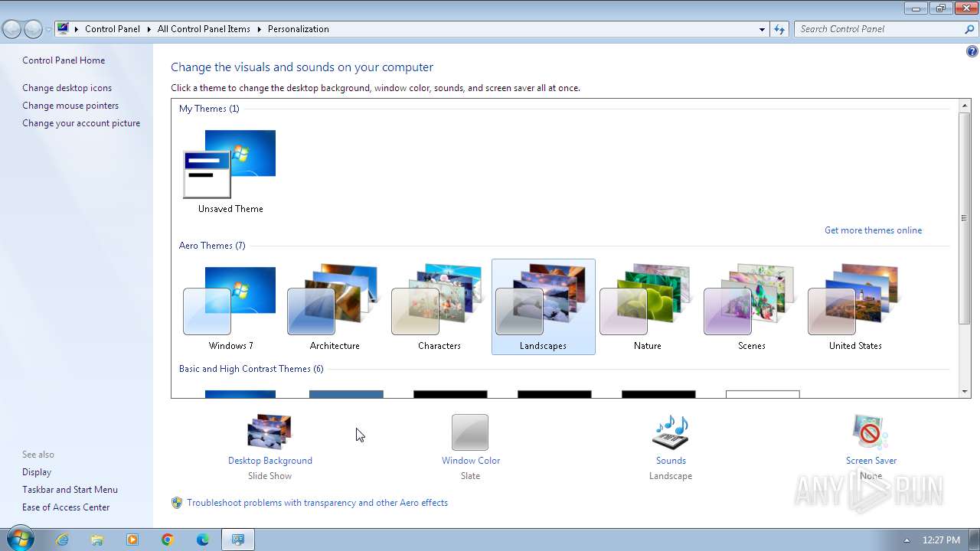The height and width of the screenshot is (551, 980).
Task: Open Change mouse pointers
Action: tap(70, 106)
